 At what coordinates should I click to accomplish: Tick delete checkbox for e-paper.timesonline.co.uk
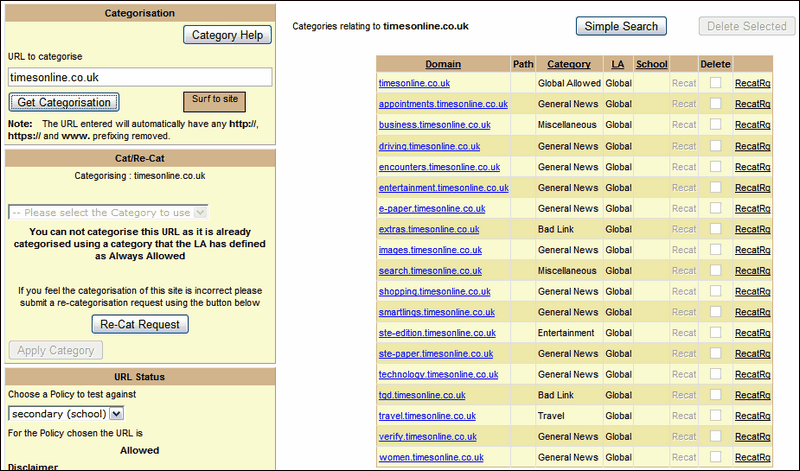715,208
